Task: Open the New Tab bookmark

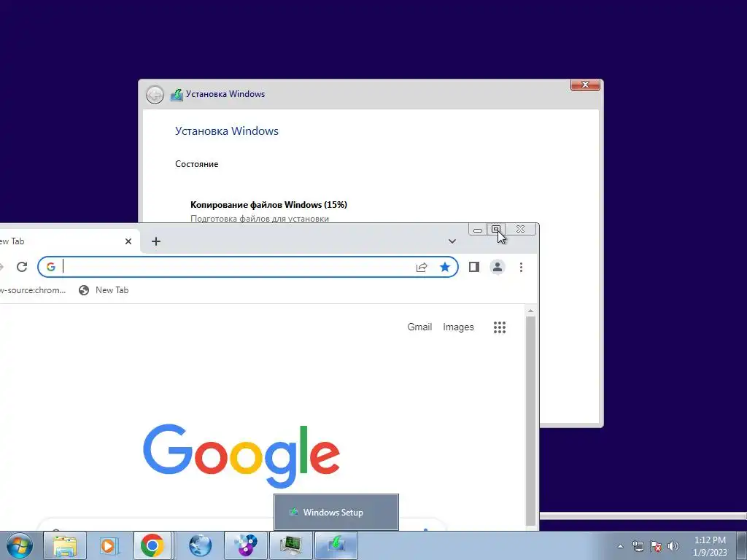Action: 104,290
